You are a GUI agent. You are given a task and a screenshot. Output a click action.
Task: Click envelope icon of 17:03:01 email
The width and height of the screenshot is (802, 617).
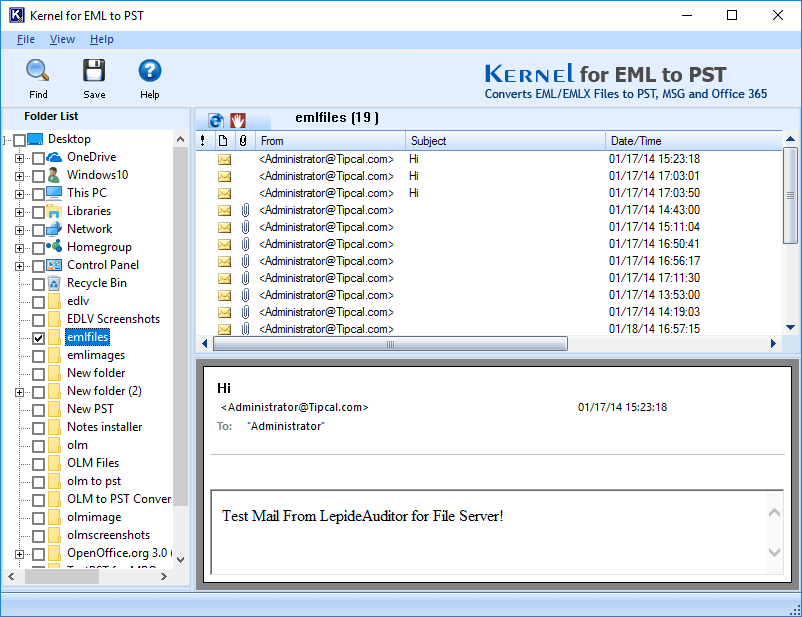coord(225,177)
